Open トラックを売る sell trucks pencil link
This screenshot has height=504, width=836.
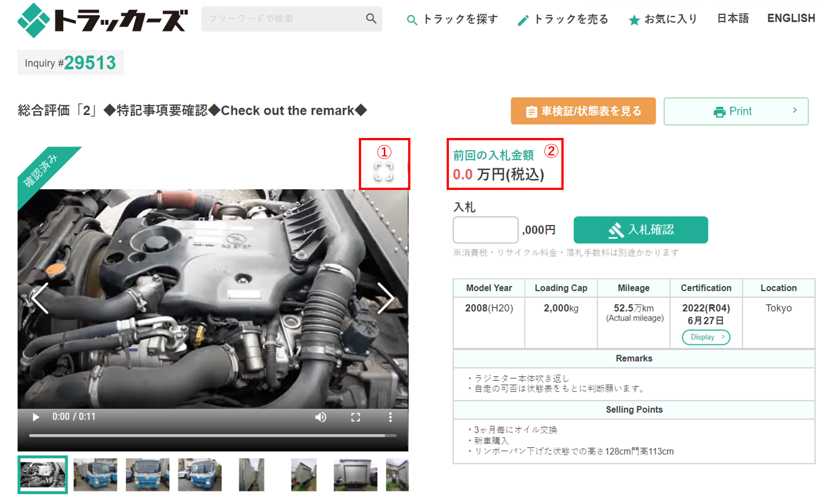click(563, 19)
